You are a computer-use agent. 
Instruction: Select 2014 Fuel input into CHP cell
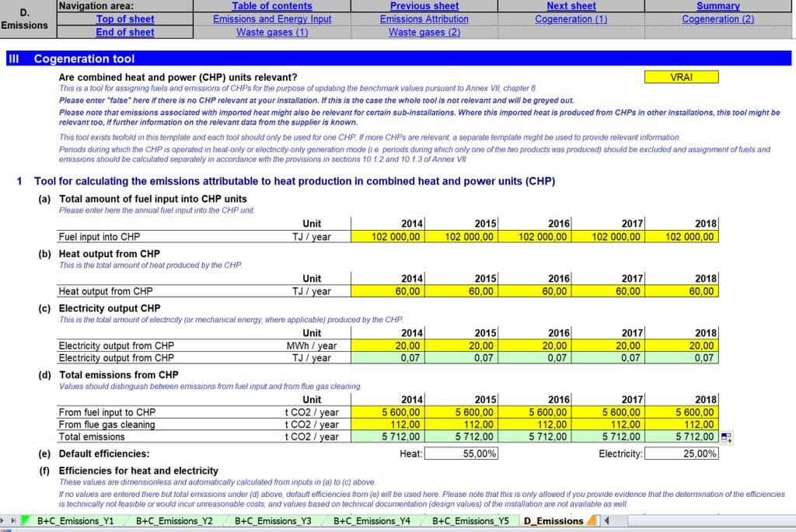[388, 237]
